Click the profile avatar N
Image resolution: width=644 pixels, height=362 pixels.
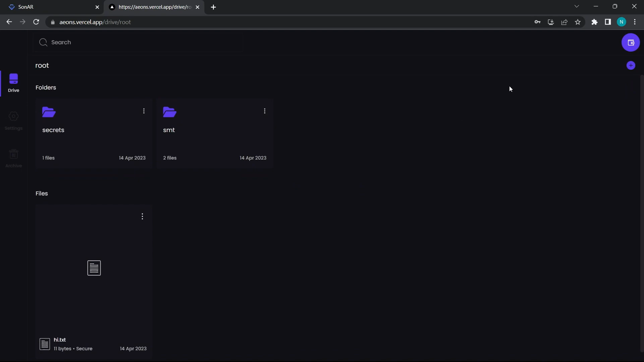(622, 22)
